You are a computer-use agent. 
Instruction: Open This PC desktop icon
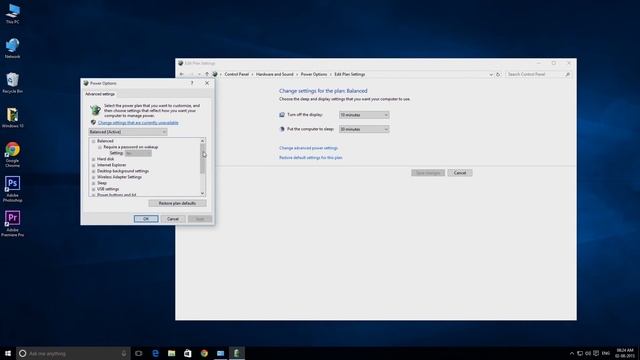click(12, 13)
